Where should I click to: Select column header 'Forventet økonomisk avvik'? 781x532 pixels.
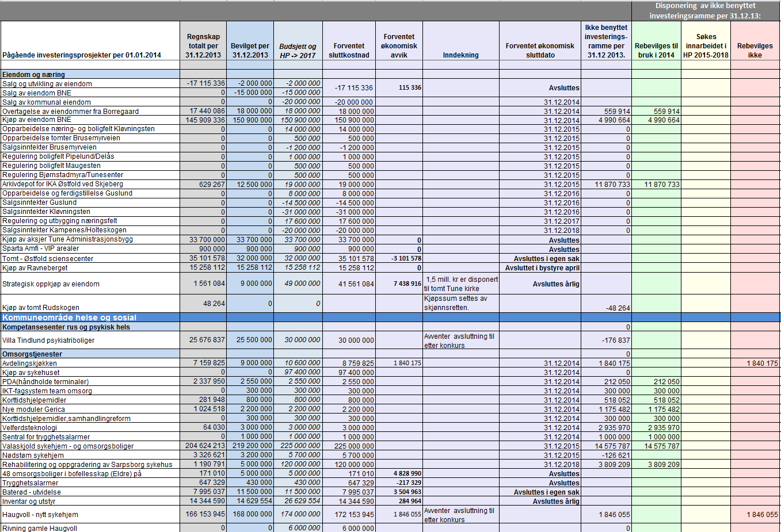(399, 46)
